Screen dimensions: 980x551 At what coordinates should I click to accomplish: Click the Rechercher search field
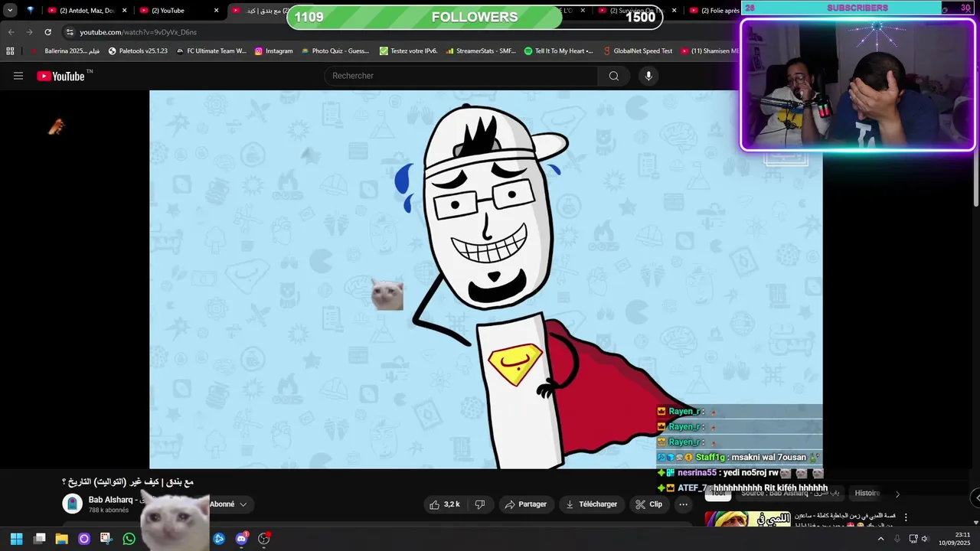461,76
